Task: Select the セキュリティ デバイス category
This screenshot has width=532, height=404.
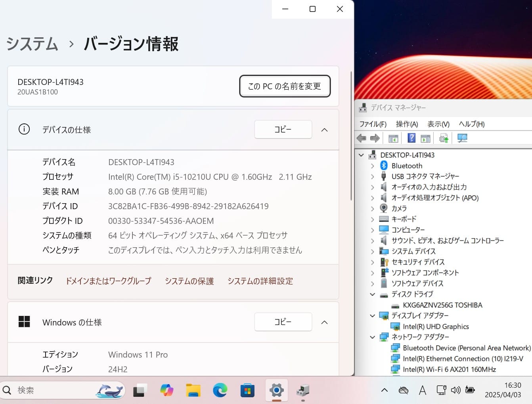Action: coord(418,262)
